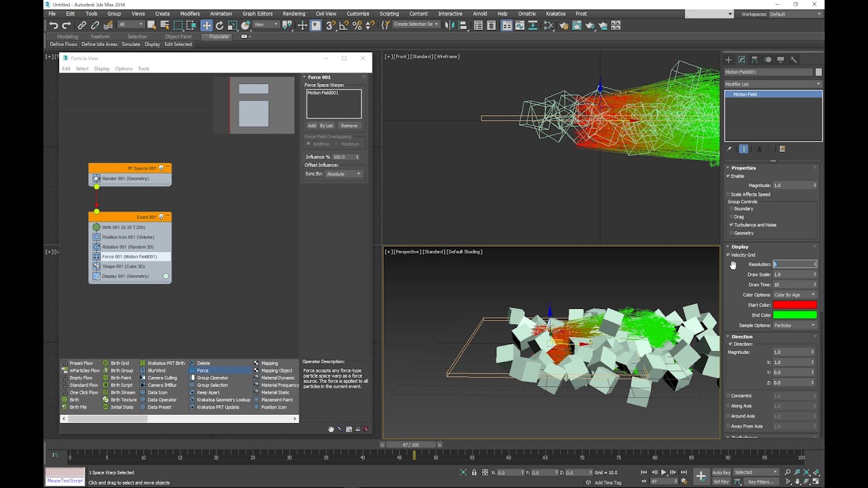Screen dimensions: 868x488
Task: Click Configure Modifier Sets icon
Action: [782, 149]
